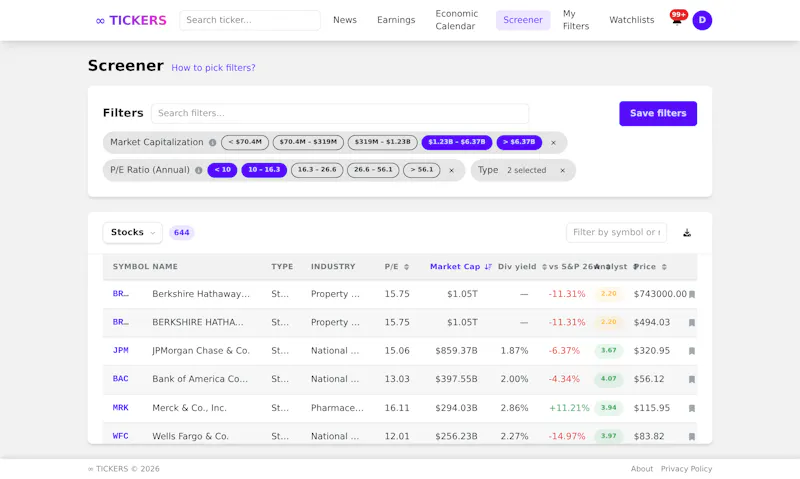Click Merck analyst rating 3.94

click(x=609, y=408)
